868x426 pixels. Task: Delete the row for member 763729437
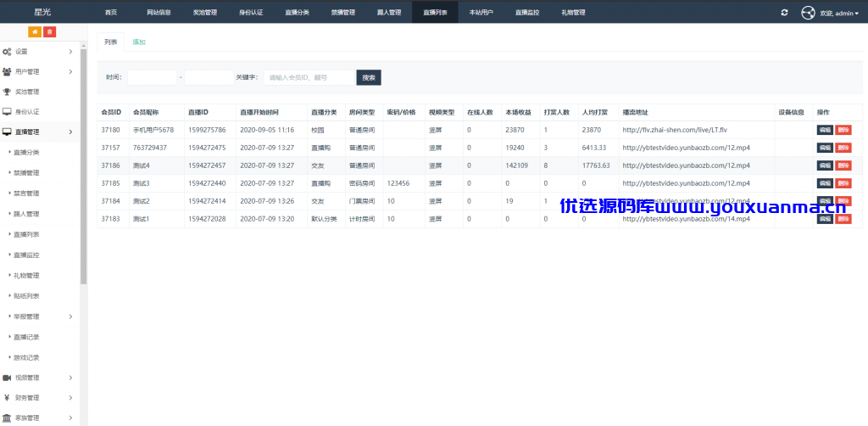pos(843,148)
